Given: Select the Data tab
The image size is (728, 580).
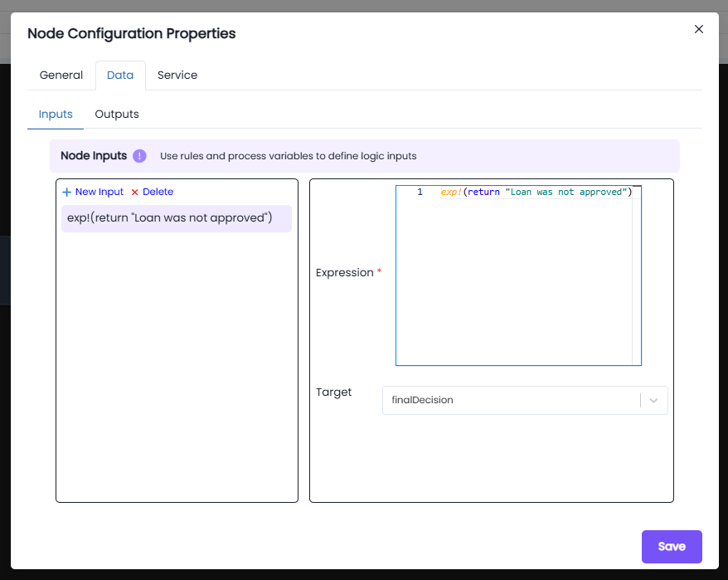Looking at the screenshot, I should [x=120, y=76].
